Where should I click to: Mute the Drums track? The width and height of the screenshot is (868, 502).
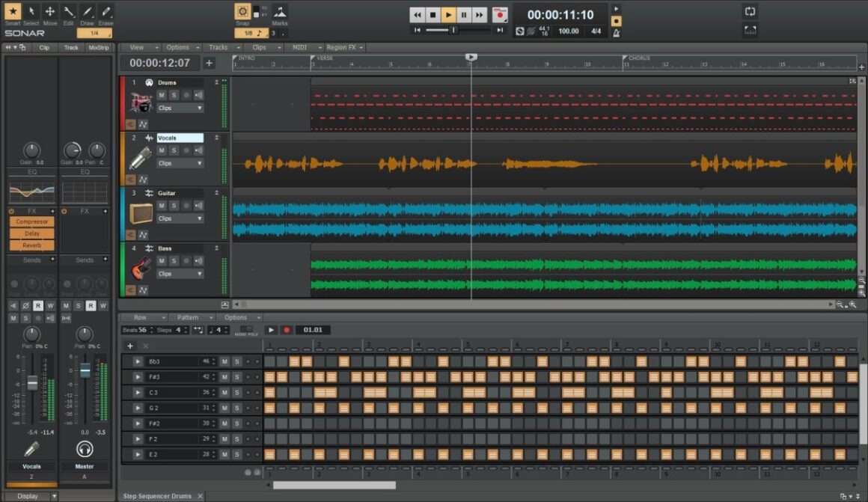(162, 94)
